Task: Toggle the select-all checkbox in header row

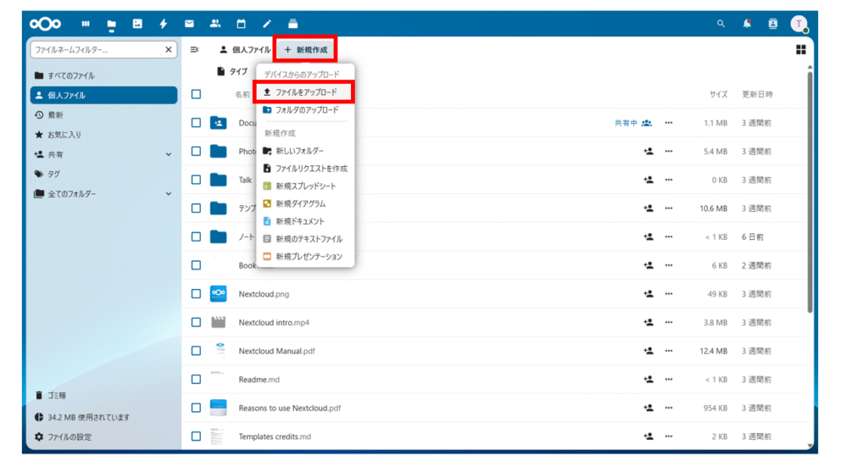Action: point(196,94)
